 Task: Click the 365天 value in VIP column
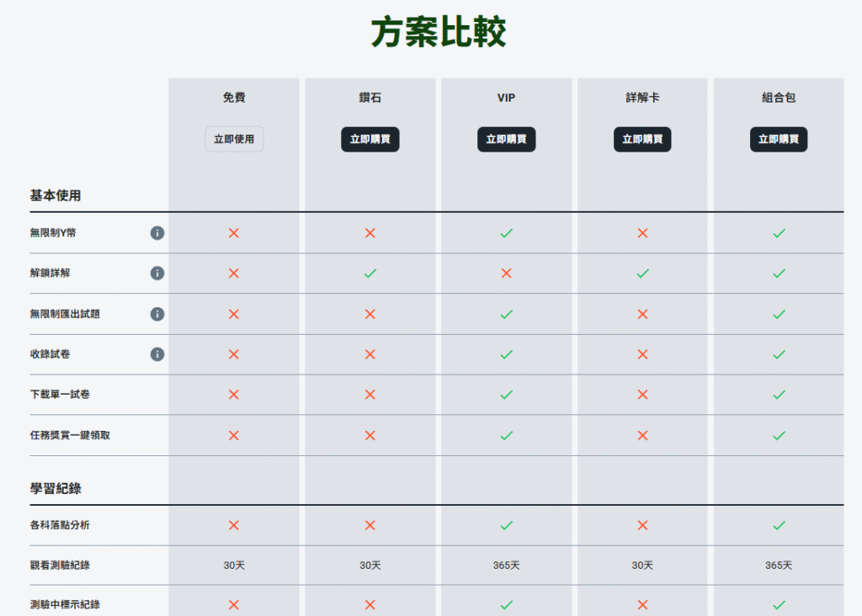[x=506, y=566]
